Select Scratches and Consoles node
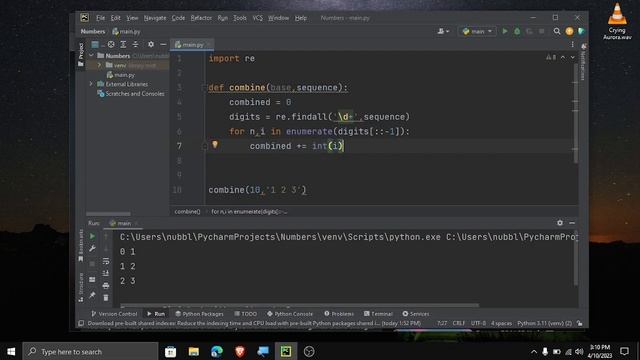The height and width of the screenshot is (360, 640). point(131,94)
